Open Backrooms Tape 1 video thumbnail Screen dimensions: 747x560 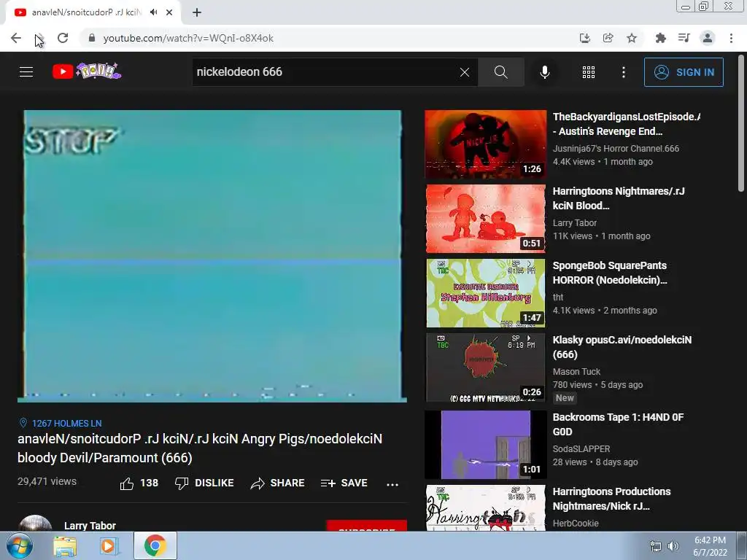[x=485, y=445]
